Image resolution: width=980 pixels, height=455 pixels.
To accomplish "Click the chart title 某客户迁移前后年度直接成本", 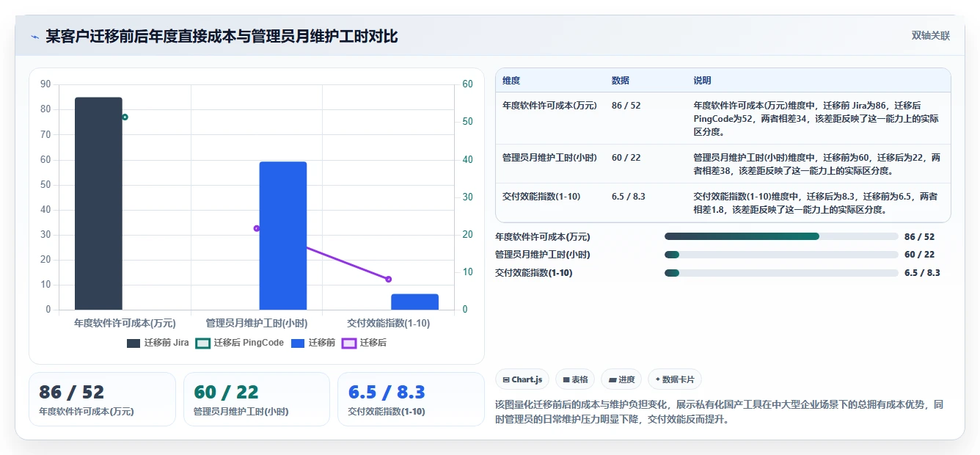I will pyautogui.click(x=222, y=36).
